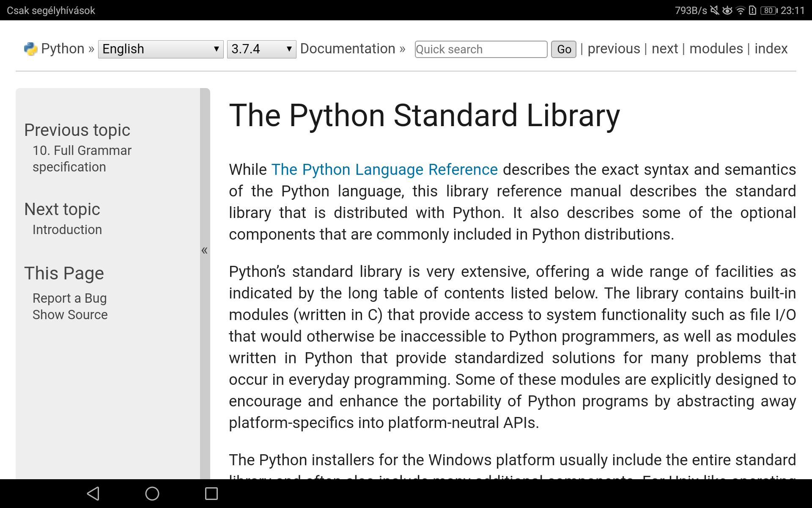Collapse the sidebar using « handle

click(x=205, y=250)
